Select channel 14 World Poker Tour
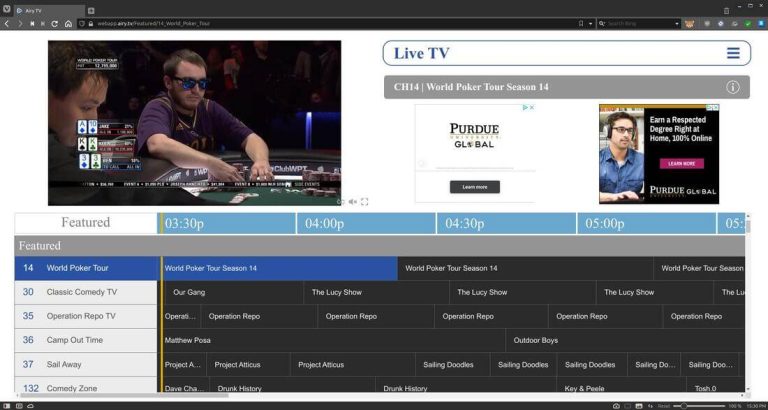768x410 pixels. 86,268
